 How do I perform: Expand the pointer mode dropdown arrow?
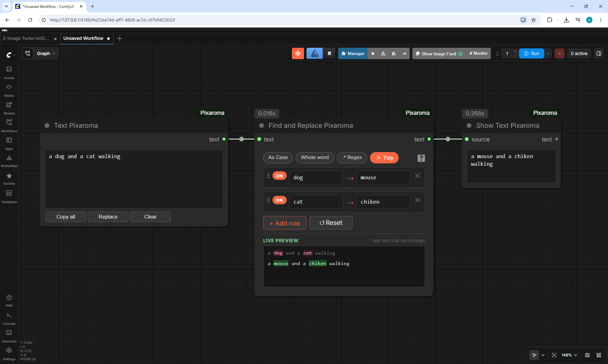pos(543,355)
